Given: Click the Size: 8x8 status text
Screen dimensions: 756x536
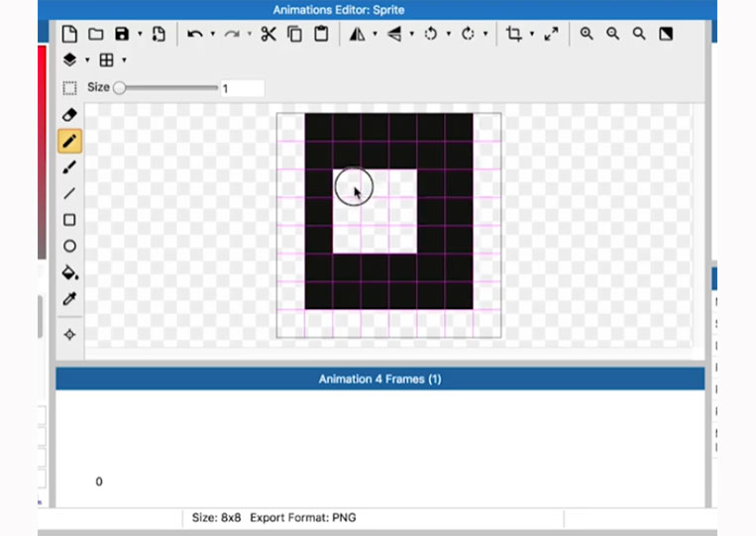Looking at the screenshot, I should tap(216, 518).
